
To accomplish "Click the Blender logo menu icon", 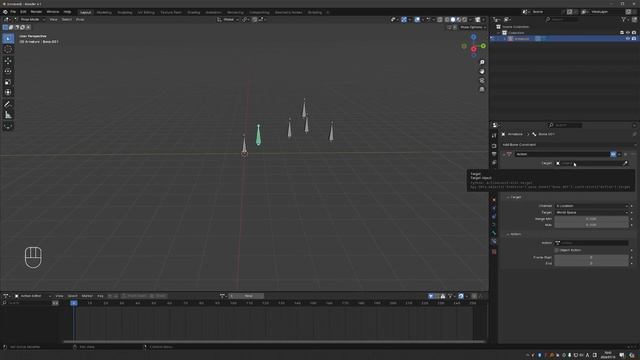I will tap(5, 12).
